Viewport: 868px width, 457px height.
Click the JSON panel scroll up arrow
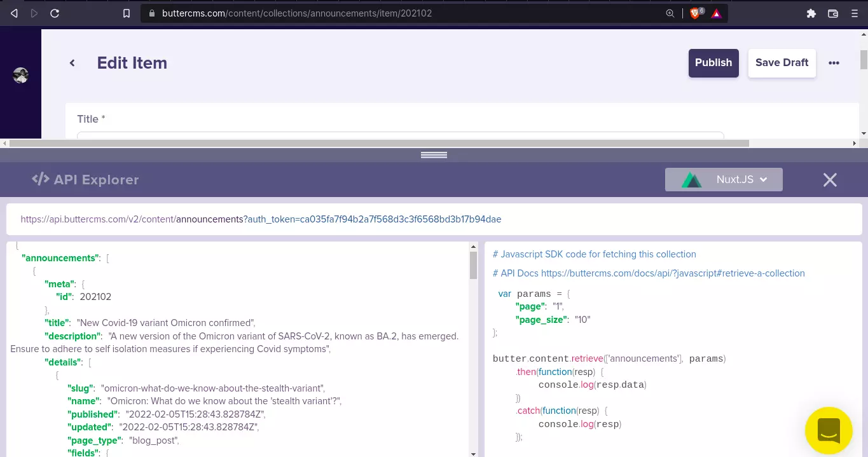click(473, 247)
